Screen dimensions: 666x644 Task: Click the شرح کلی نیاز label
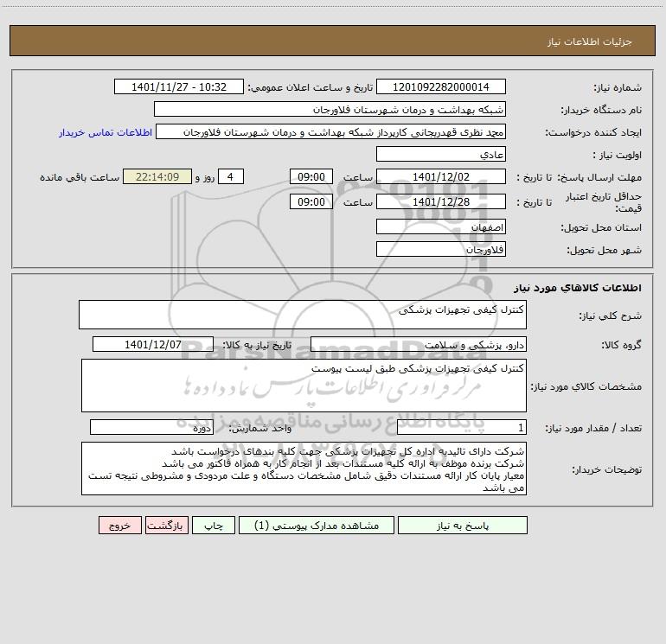coord(611,316)
